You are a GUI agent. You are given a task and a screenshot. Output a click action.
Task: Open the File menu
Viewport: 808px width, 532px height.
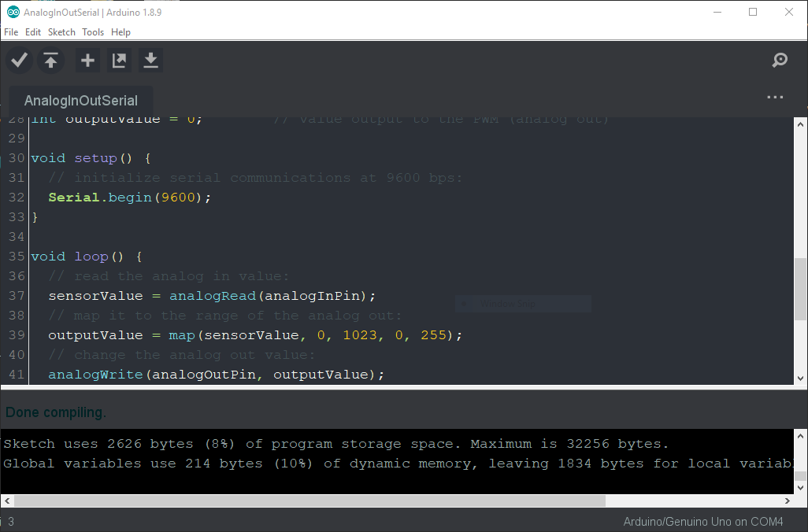point(11,32)
